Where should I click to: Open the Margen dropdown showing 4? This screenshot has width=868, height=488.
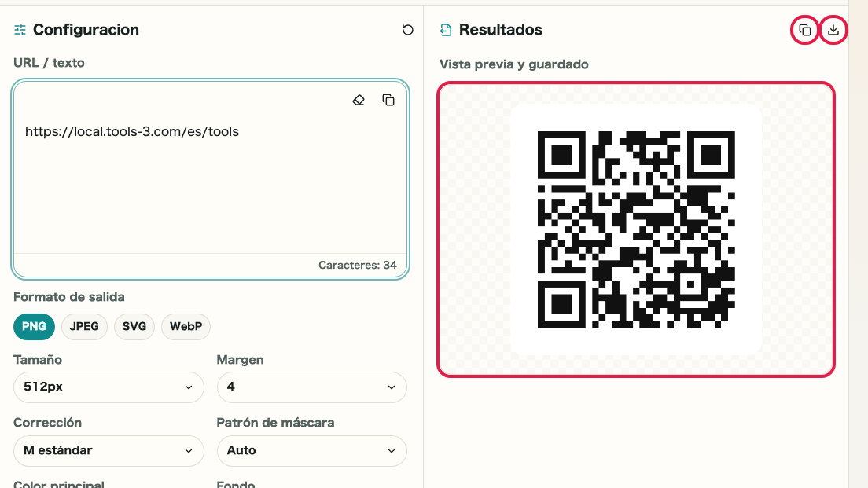[x=311, y=387]
